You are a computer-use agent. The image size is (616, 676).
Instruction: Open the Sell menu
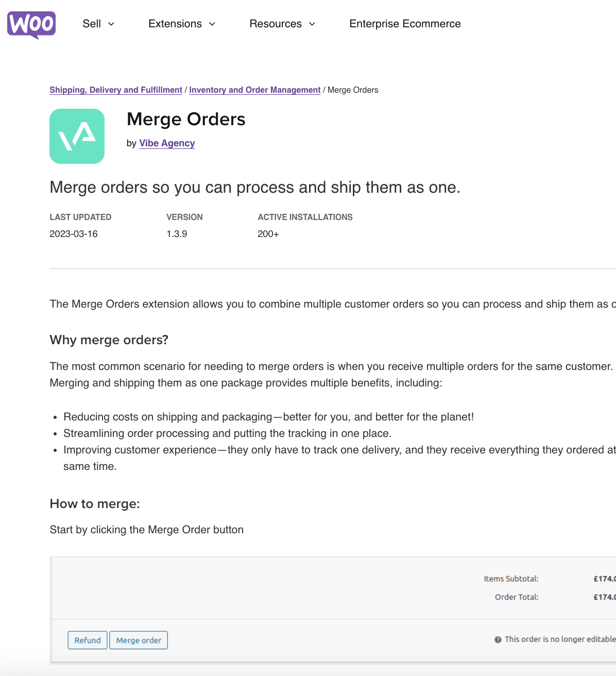pos(93,24)
